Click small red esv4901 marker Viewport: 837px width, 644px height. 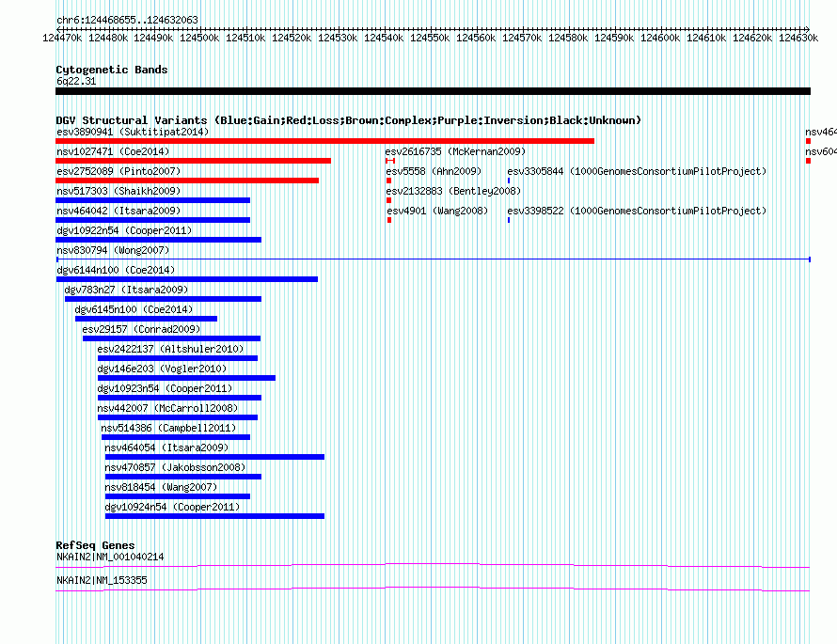tap(389, 220)
